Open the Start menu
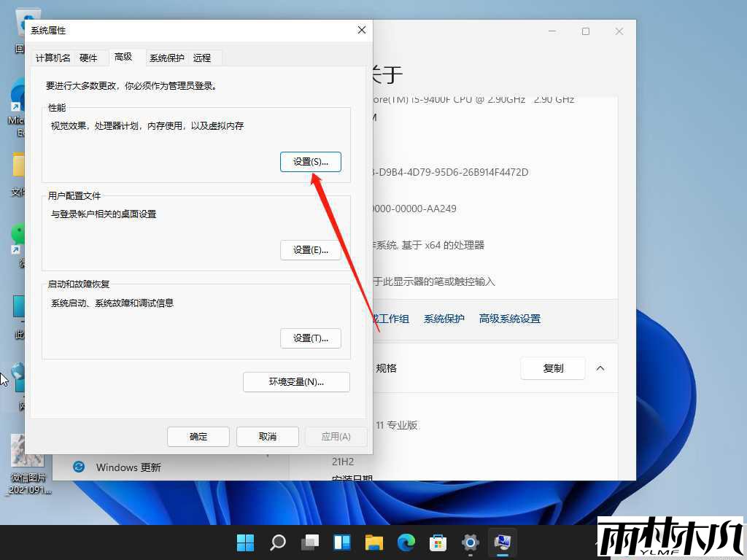Image resolution: width=747 pixels, height=560 pixels. 246,542
